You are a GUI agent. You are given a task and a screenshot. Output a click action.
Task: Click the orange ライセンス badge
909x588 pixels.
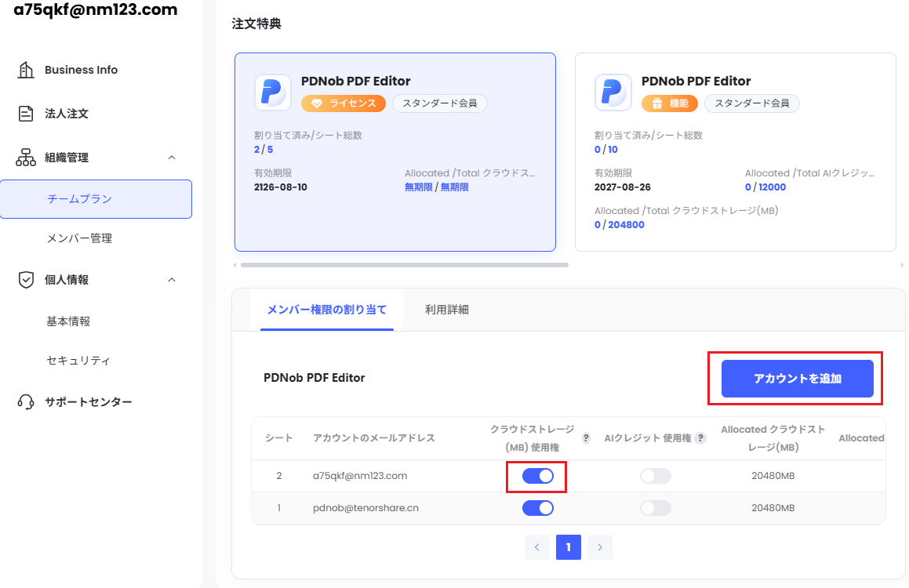tap(344, 103)
